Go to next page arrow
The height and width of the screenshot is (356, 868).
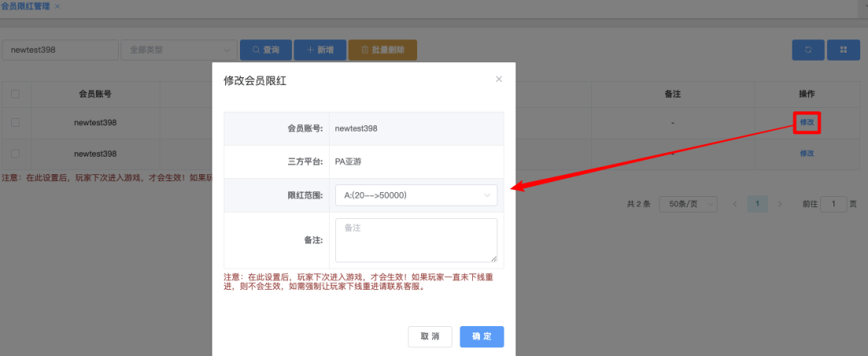[x=780, y=204]
